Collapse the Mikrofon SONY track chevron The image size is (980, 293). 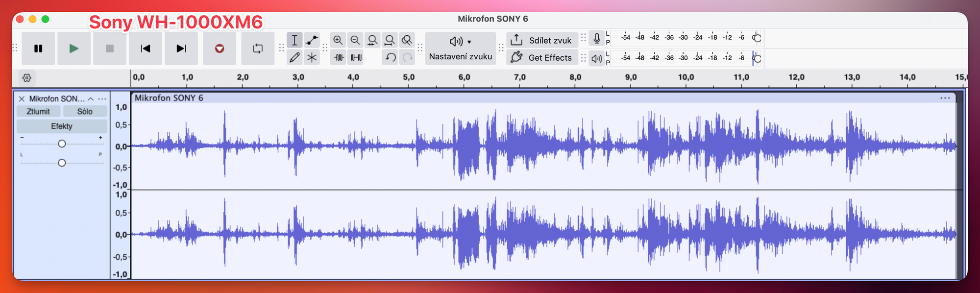91,98
